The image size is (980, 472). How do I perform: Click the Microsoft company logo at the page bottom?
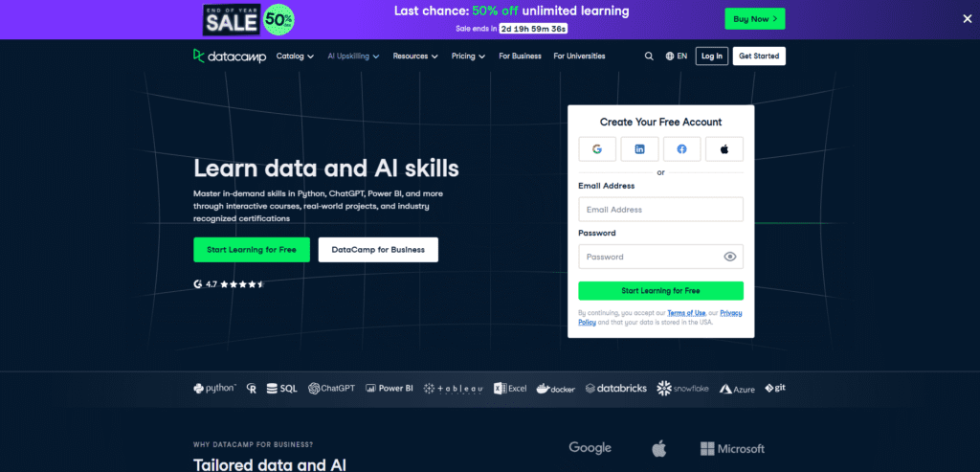[x=732, y=449]
